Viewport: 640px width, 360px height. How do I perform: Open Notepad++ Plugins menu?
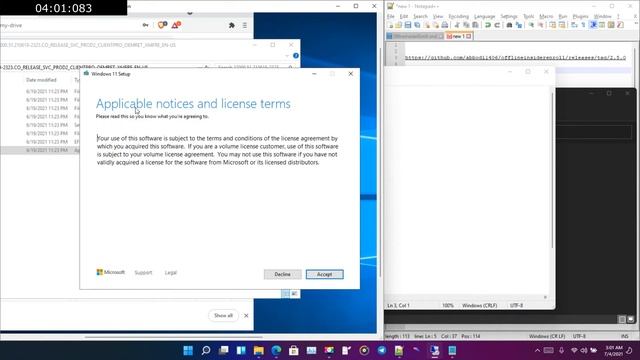pos(580,16)
